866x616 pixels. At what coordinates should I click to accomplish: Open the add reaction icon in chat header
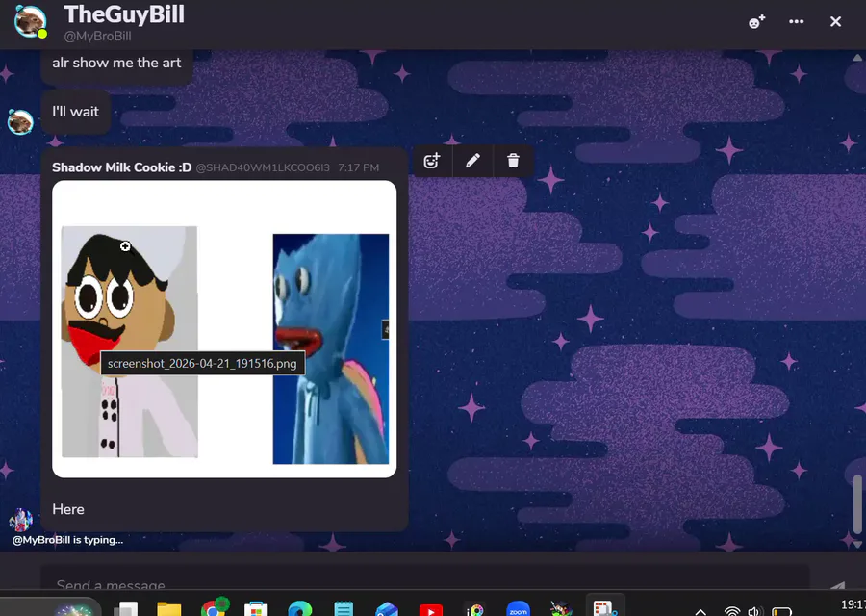pyautogui.click(x=756, y=21)
